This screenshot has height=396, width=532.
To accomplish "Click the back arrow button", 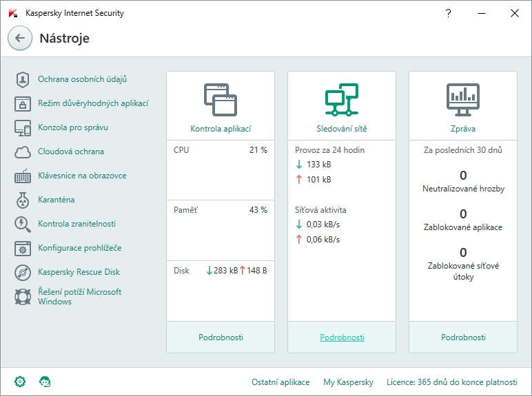I will [x=20, y=39].
